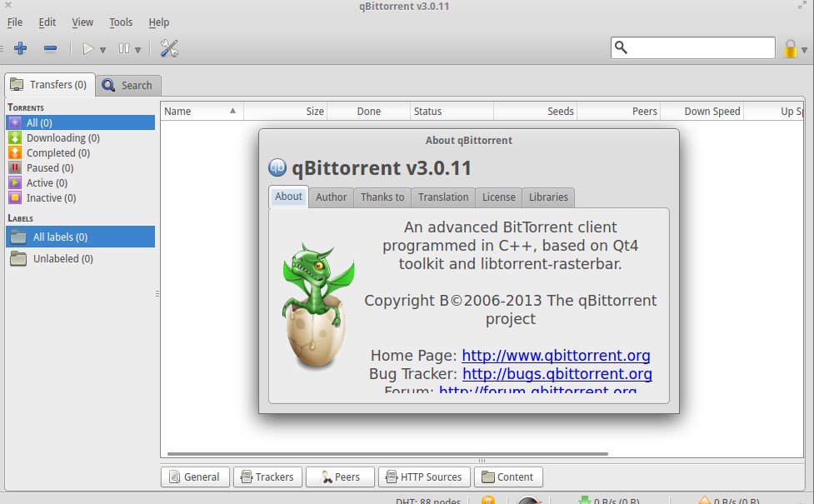
Task: Click the Peers button in bottom bar
Action: point(340,477)
